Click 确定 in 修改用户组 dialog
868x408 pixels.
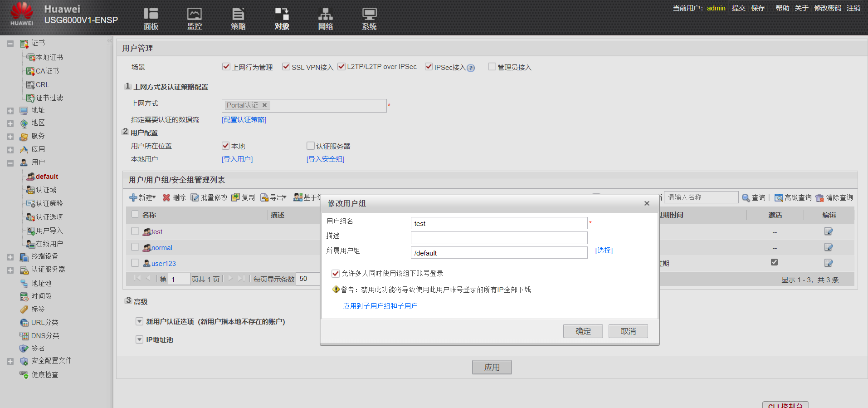[583, 331]
